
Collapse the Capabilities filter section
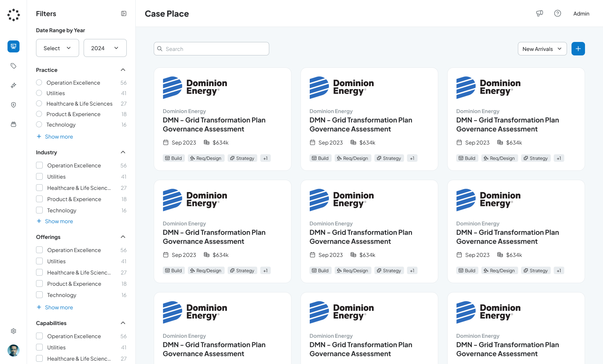pos(123,323)
